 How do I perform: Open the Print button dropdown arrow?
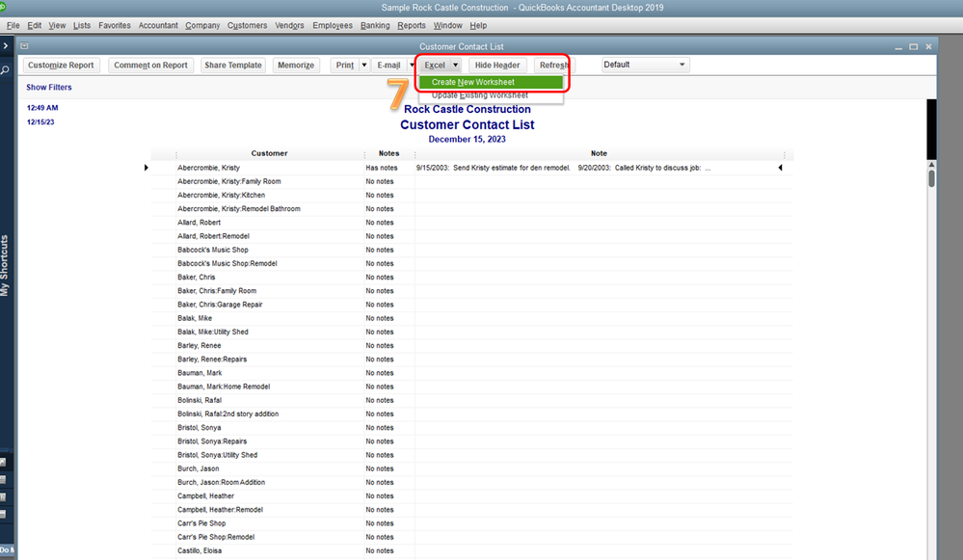pos(363,66)
